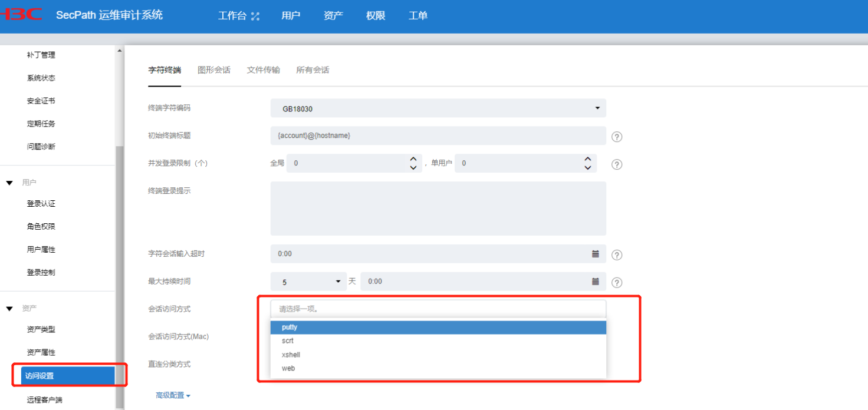Choose putty from the list

pyautogui.click(x=438, y=328)
